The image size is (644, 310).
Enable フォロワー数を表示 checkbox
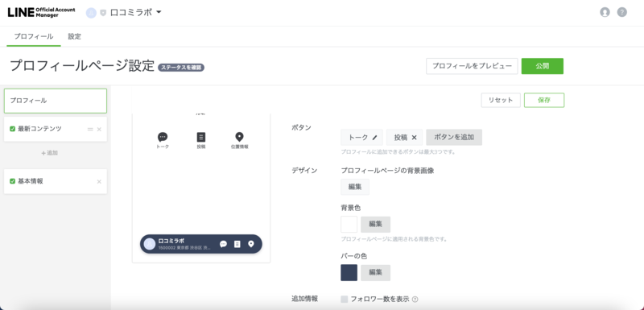345,300
